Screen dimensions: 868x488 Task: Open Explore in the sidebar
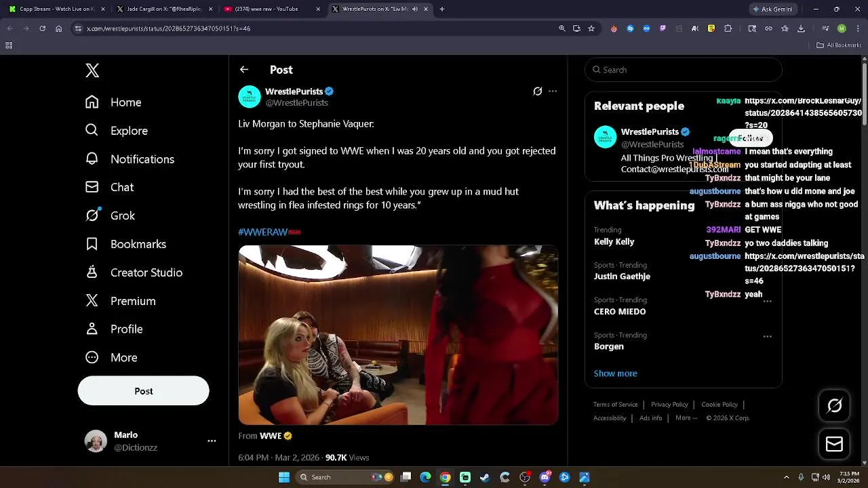(116, 131)
